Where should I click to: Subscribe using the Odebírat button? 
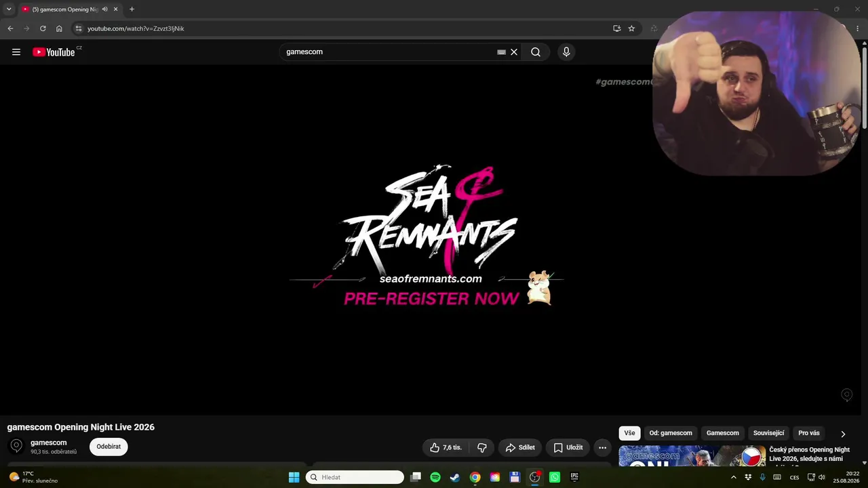108,447
